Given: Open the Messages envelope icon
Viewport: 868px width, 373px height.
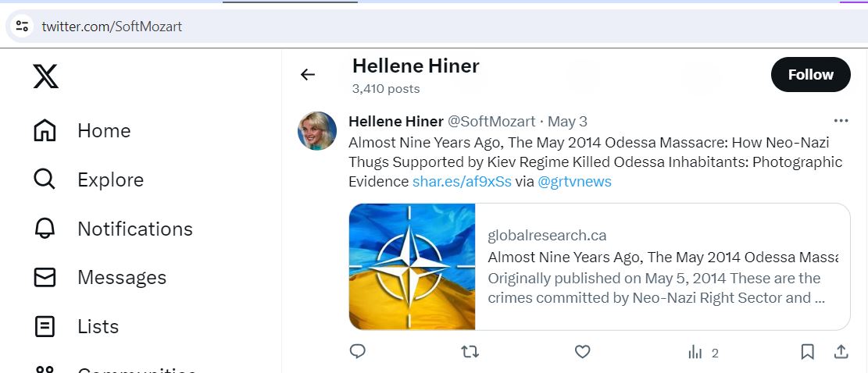Looking at the screenshot, I should (x=45, y=277).
